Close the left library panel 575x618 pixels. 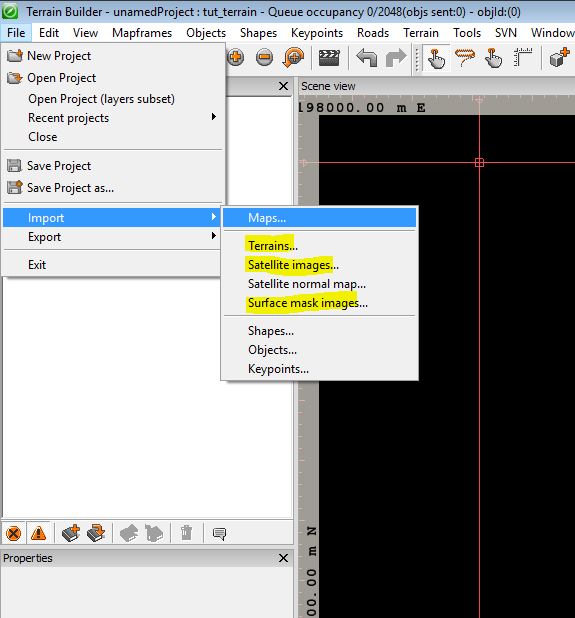coord(283,86)
